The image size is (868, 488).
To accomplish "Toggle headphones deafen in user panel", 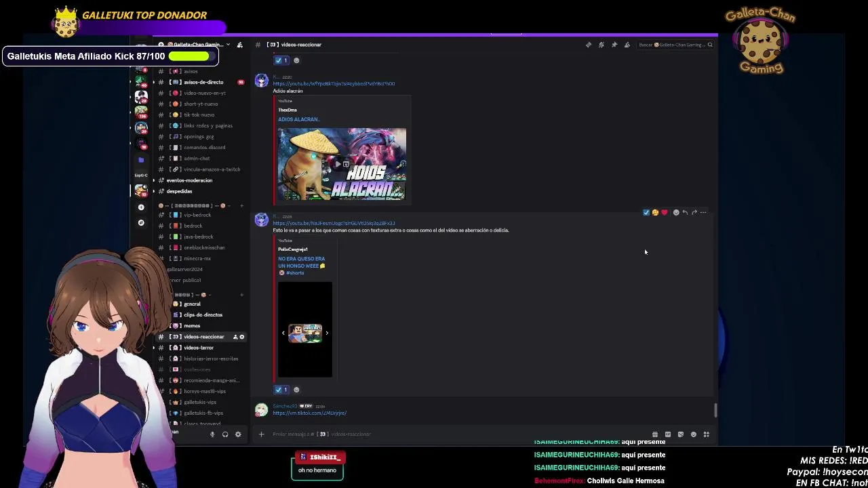I will [x=225, y=434].
